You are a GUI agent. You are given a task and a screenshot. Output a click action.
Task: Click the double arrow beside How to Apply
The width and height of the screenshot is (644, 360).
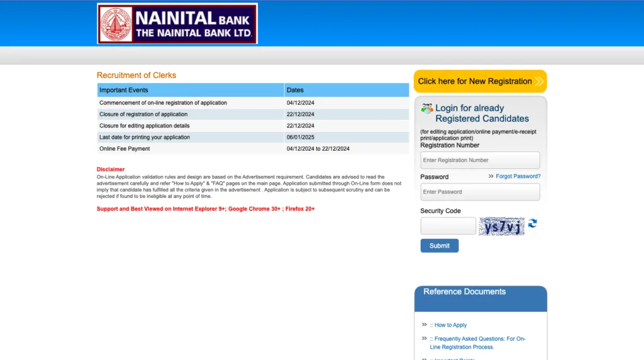coord(425,325)
